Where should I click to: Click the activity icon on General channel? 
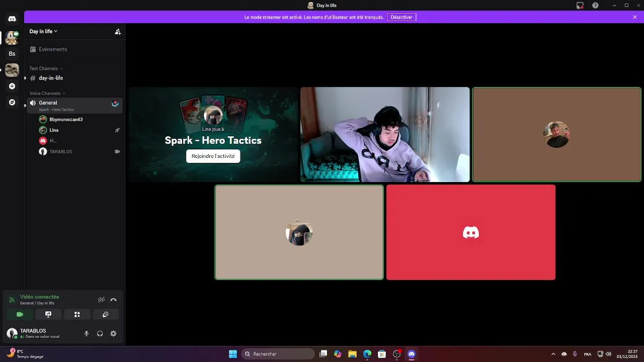pos(115,103)
